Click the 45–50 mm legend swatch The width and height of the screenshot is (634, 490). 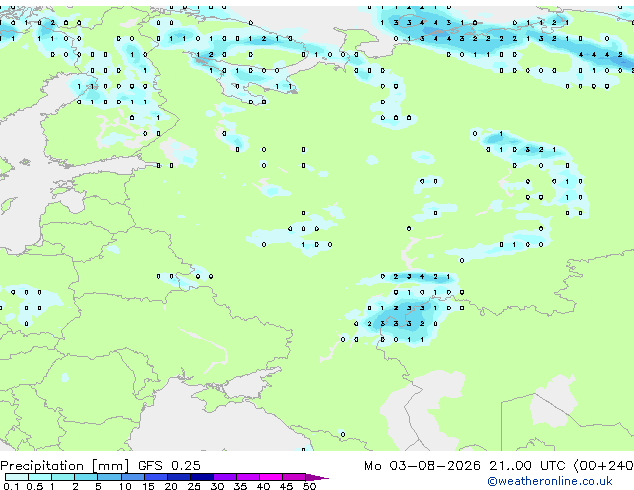point(294,477)
